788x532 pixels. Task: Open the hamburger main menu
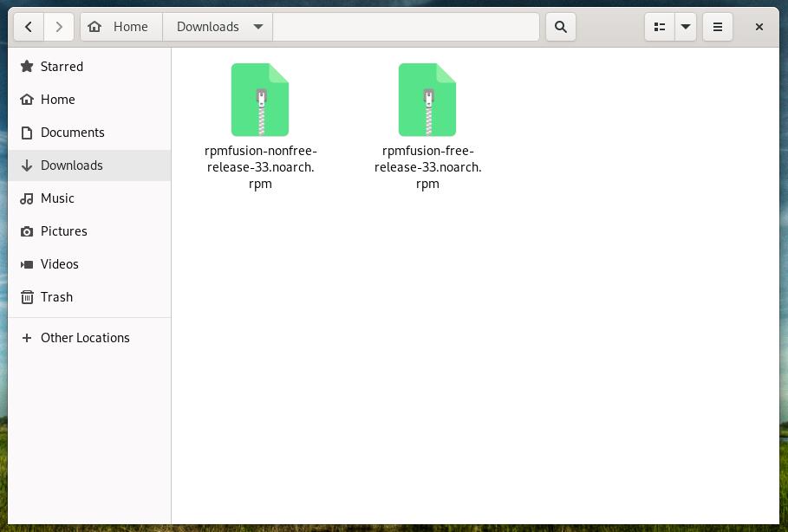718,27
